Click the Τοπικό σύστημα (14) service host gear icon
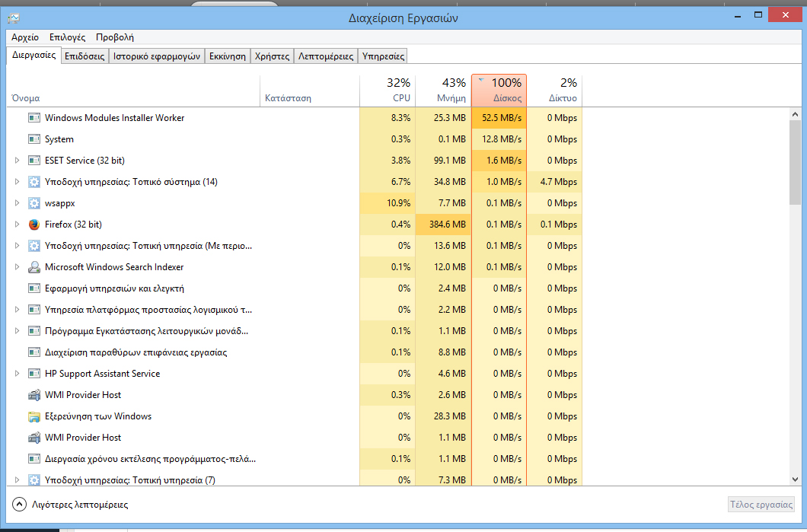This screenshot has width=807, height=532. [34, 182]
